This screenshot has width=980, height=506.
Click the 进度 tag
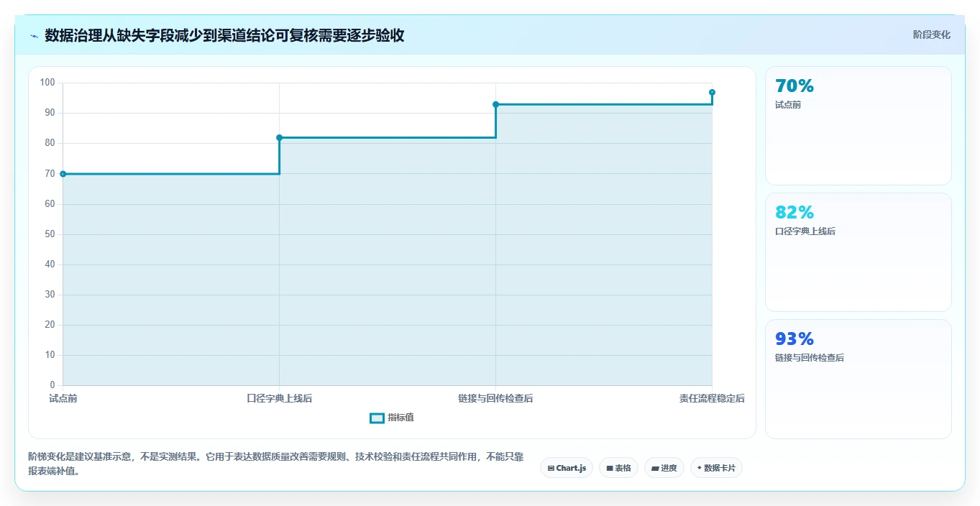click(664, 468)
